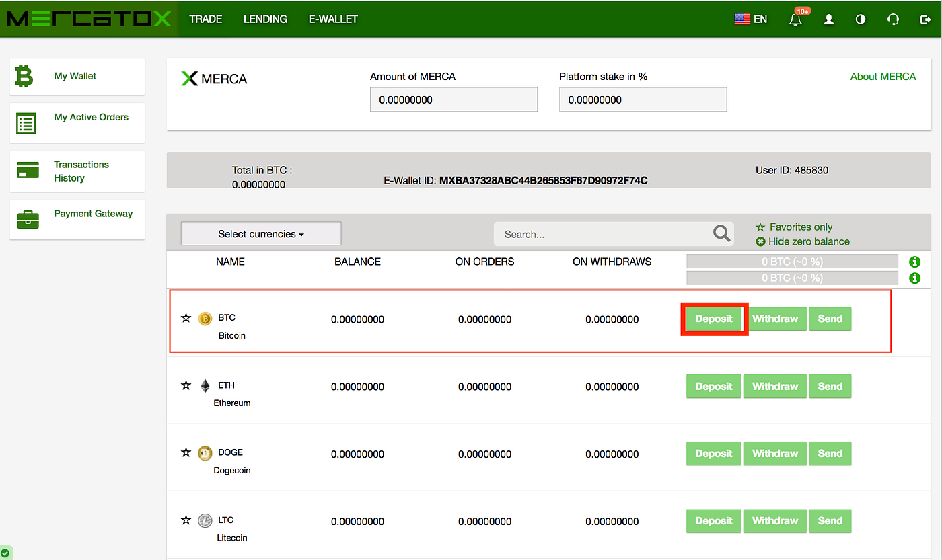Click the Dogecoin coin icon
Screen dimensions: 942x560
point(205,453)
